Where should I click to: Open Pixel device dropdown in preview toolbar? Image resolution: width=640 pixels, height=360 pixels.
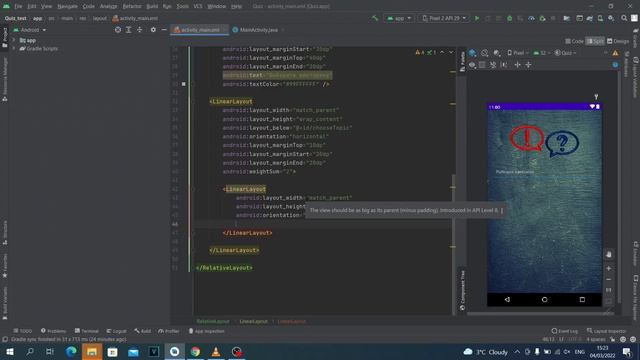click(x=518, y=53)
